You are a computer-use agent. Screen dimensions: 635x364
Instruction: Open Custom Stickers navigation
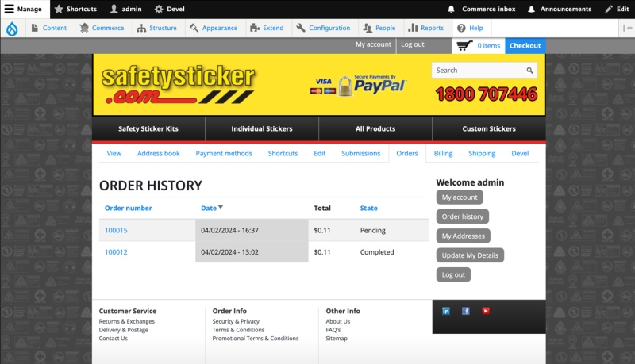pyautogui.click(x=489, y=128)
